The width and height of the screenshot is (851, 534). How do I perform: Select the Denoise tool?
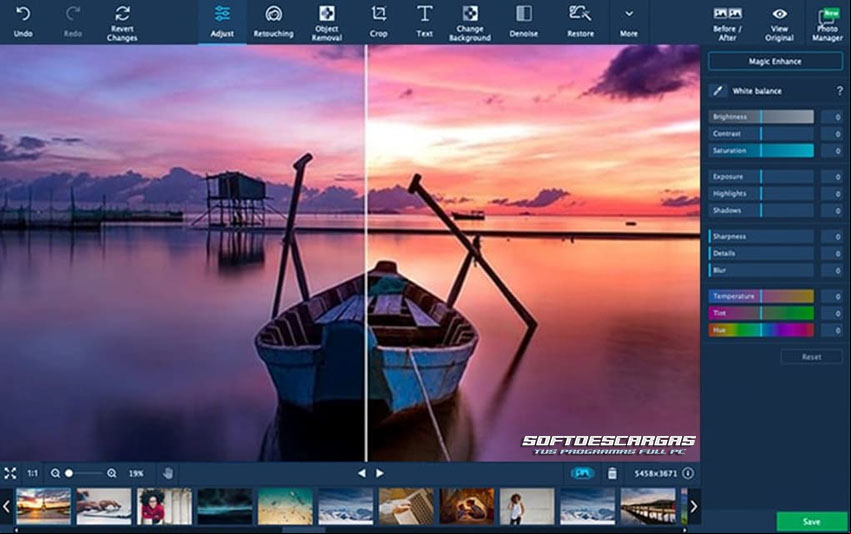pyautogui.click(x=524, y=22)
